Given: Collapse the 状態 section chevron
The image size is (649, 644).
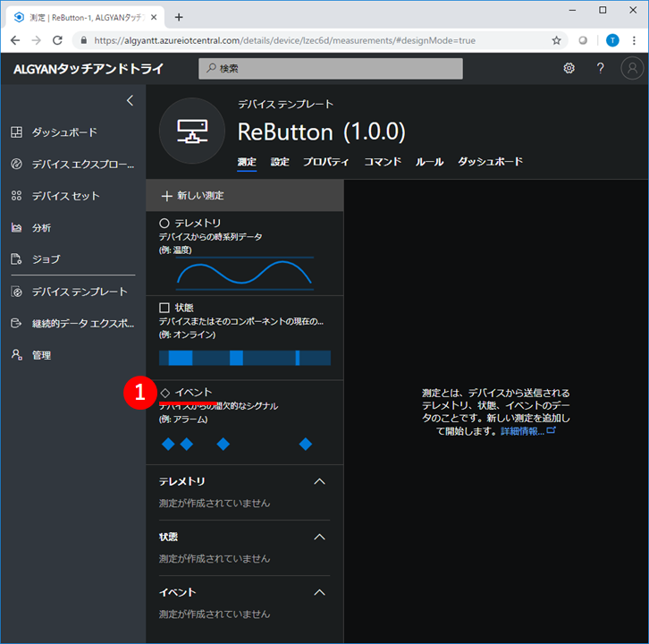Looking at the screenshot, I should coord(319,537).
